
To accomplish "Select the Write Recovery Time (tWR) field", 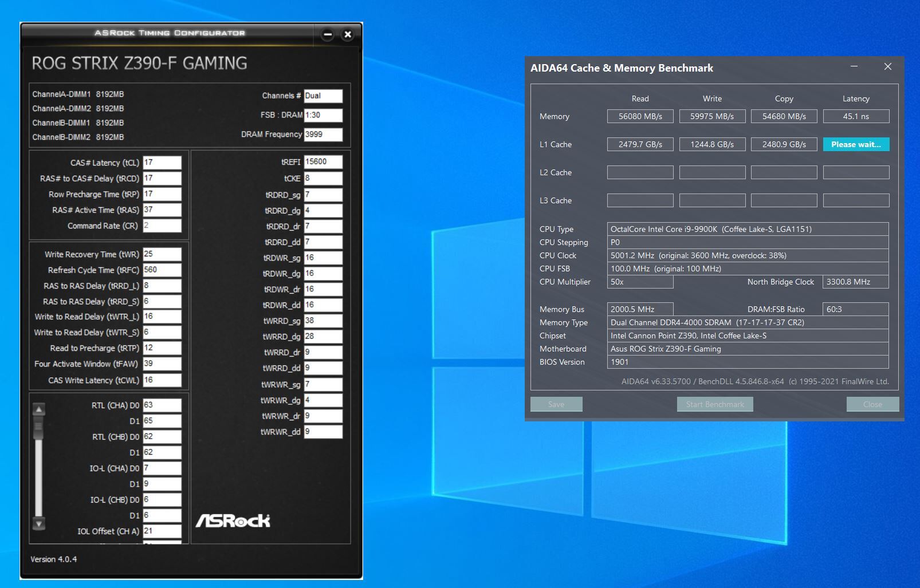I will (162, 254).
